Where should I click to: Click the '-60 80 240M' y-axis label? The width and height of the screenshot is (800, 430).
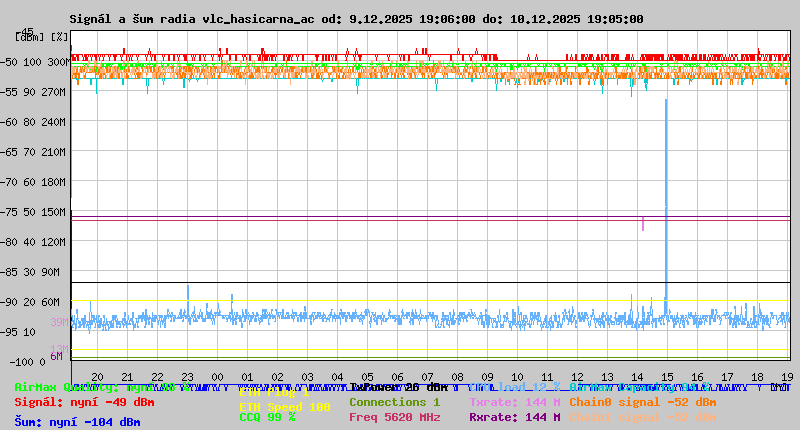[33, 122]
